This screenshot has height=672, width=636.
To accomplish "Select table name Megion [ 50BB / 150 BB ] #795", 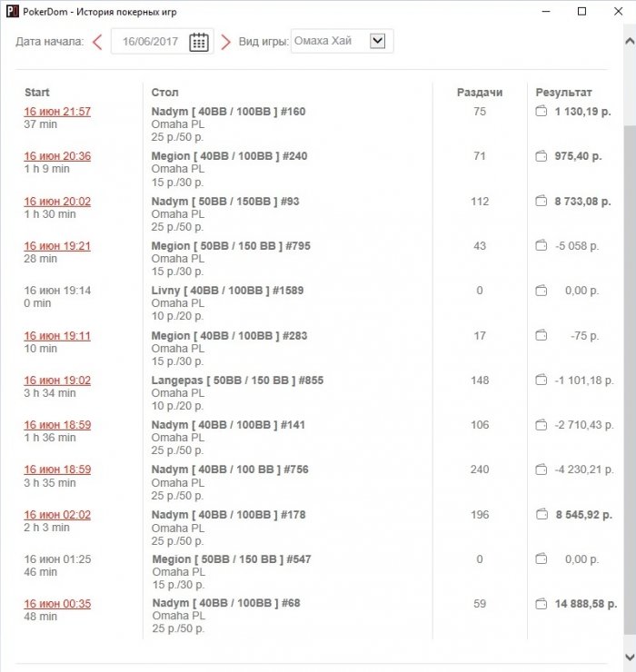I will tap(231, 246).
